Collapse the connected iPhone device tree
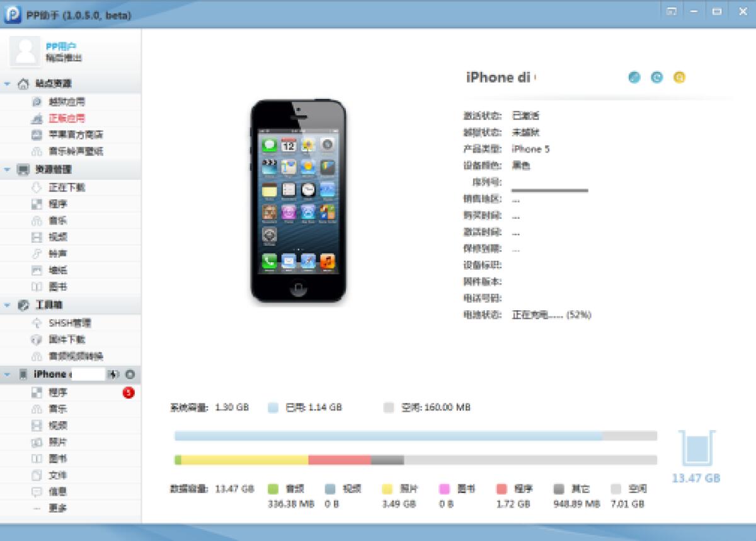 click(6, 374)
